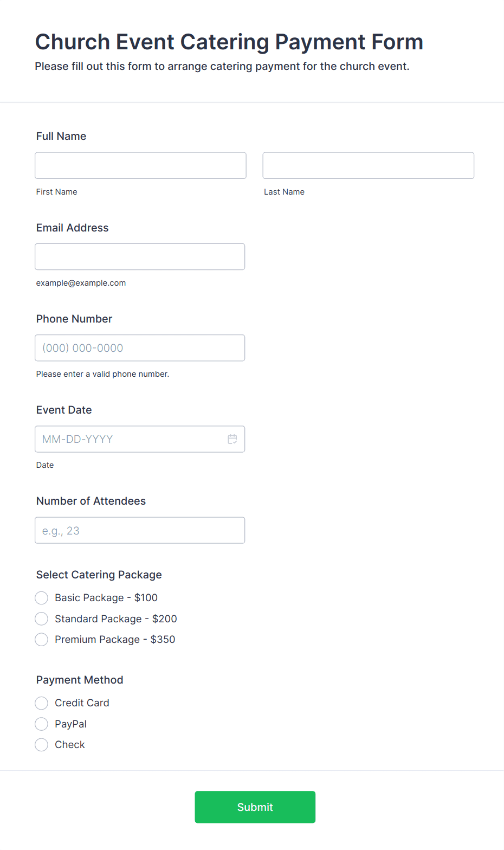Choose Standard Package - $200 option
The image size is (504, 850).
click(x=42, y=619)
